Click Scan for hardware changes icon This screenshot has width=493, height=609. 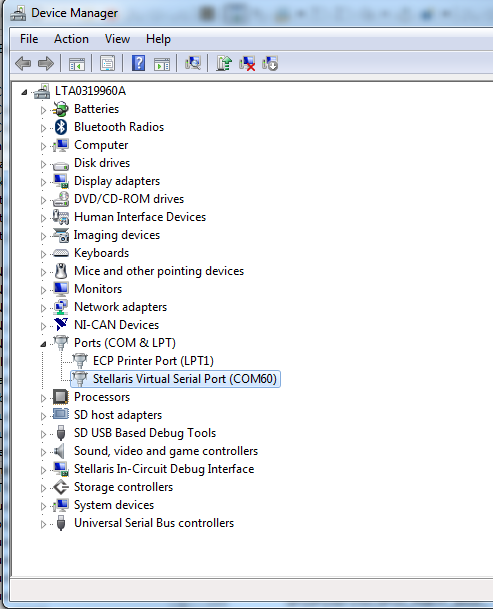pyautogui.click(x=193, y=63)
